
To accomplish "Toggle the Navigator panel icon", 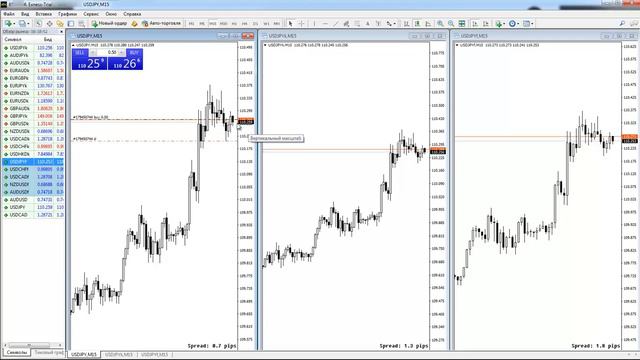I will (60, 24).
